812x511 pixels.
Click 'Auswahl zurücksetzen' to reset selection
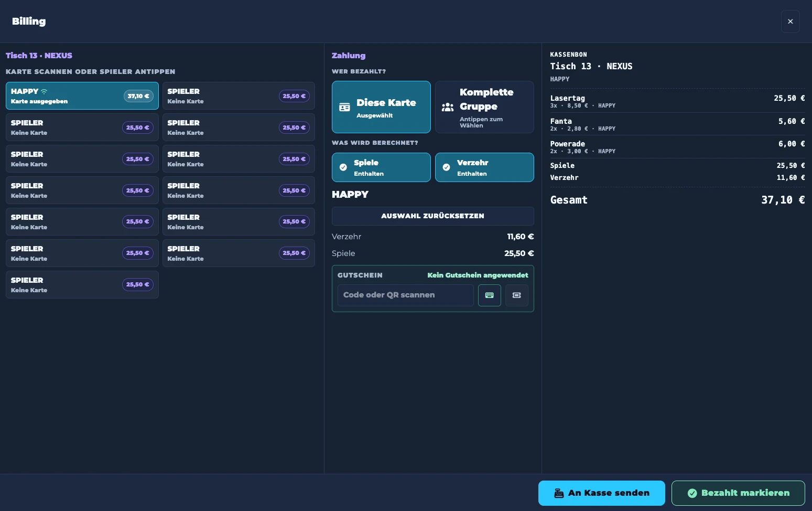coord(432,216)
